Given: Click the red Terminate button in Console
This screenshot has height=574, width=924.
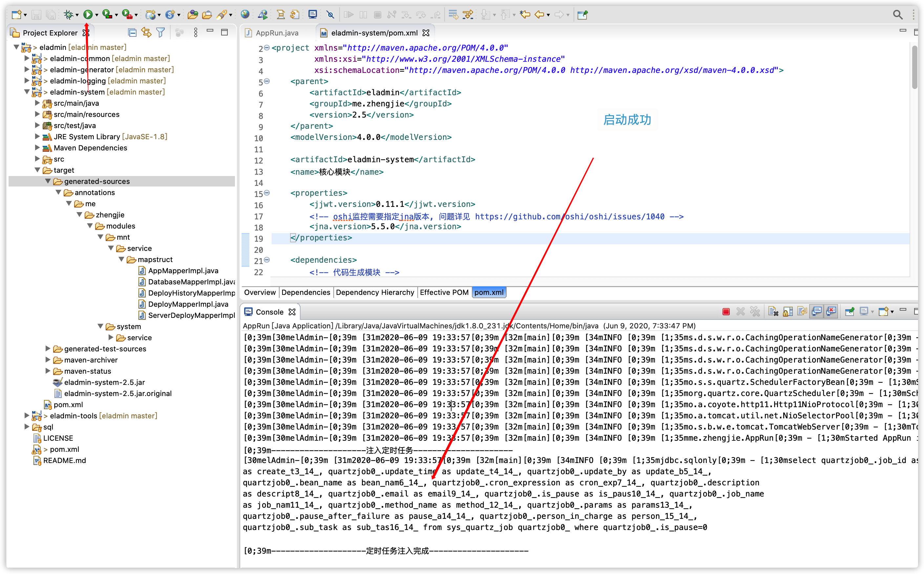Looking at the screenshot, I should 726,312.
